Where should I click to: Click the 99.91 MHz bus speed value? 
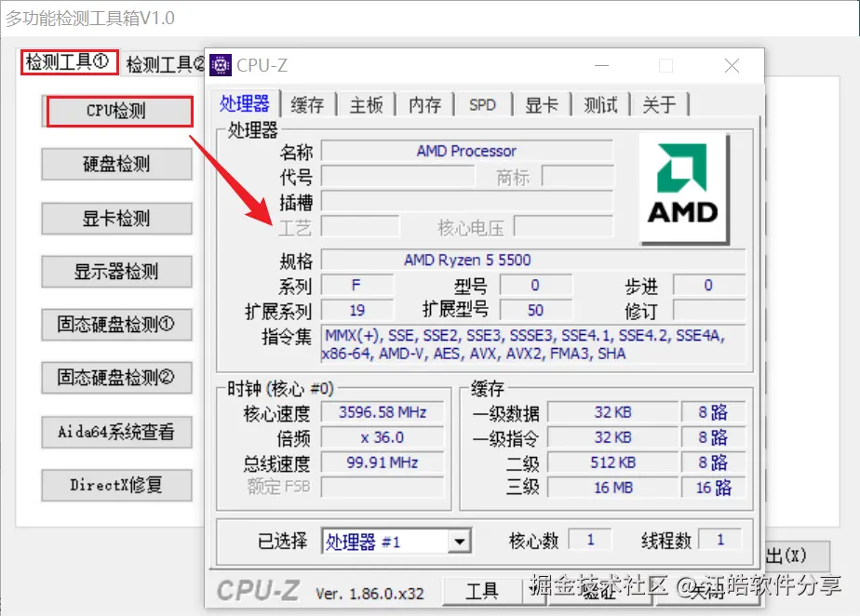tap(383, 462)
